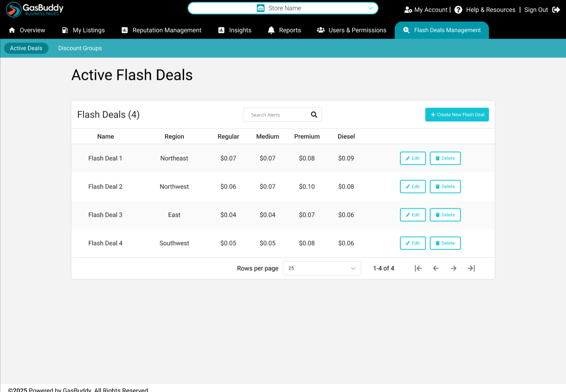566x392 pixels.
Task: Go to next page arrow
Action: [x=453, y=268]
